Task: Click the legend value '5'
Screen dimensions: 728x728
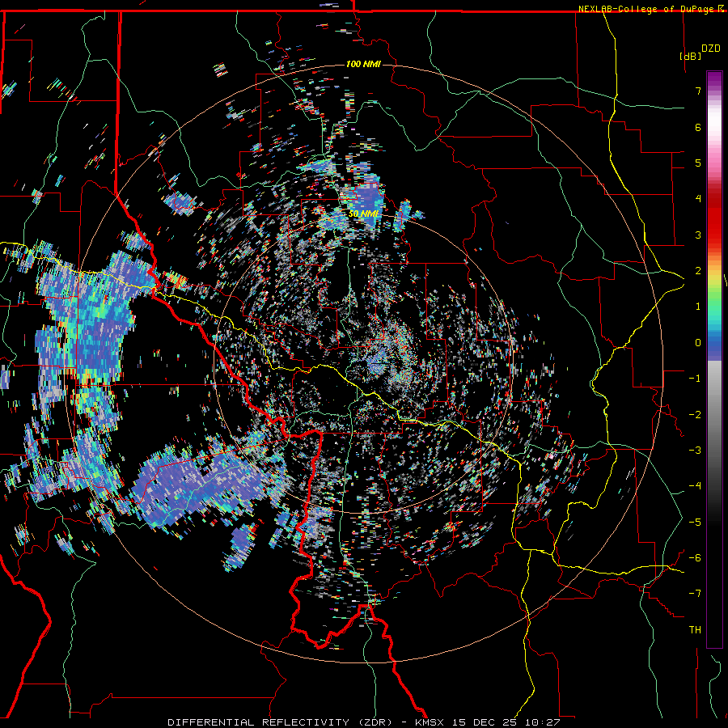Action: (x=698, y=163)
